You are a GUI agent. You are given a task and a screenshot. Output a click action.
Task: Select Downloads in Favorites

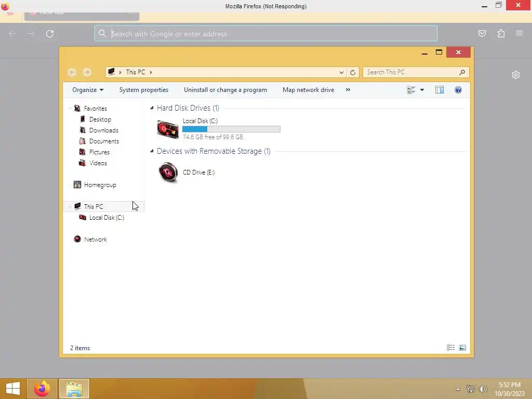point(104,130)
